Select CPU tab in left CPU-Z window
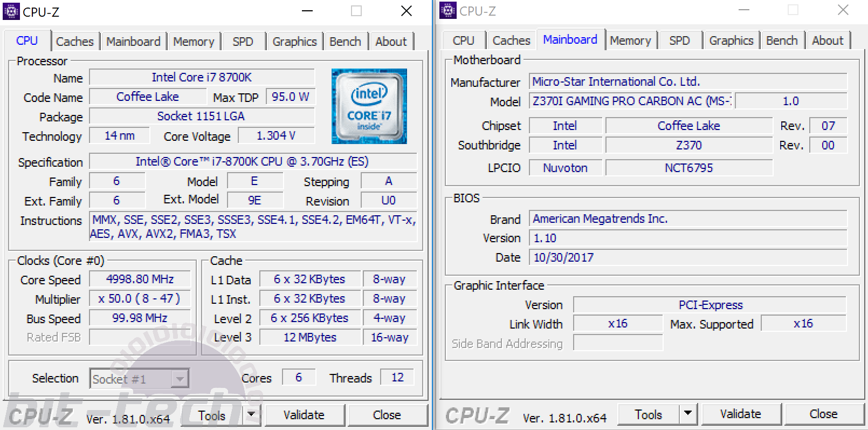Image resolution: width=868 pixels, height=430 pixels. click(x=27, y=40)
